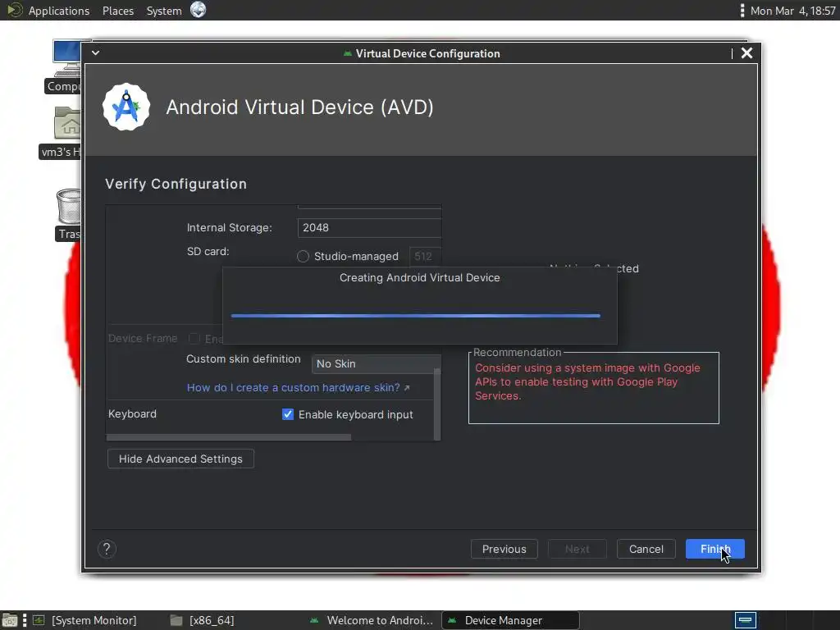
Task: Toggle Enable keyboard input checkbox
Action: 288,414
